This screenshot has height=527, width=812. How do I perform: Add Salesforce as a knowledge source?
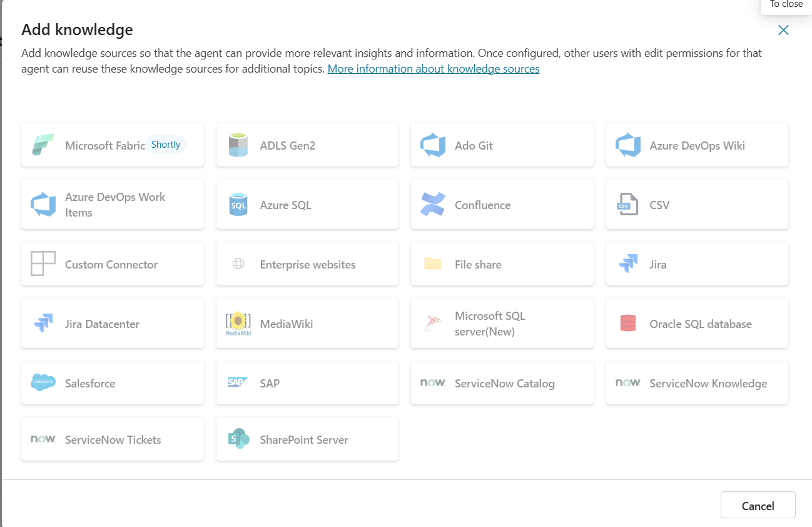pyautogui.click(x=112, y=382)
